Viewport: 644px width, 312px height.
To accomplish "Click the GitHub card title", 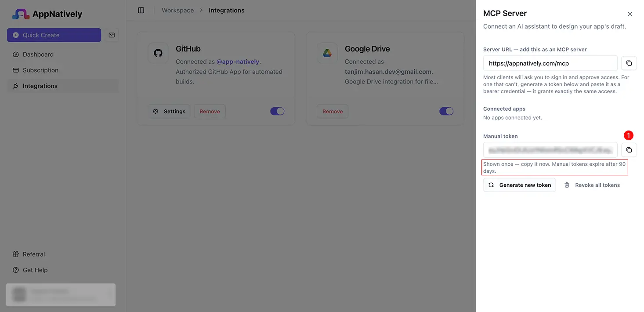I will coord(188,49).
